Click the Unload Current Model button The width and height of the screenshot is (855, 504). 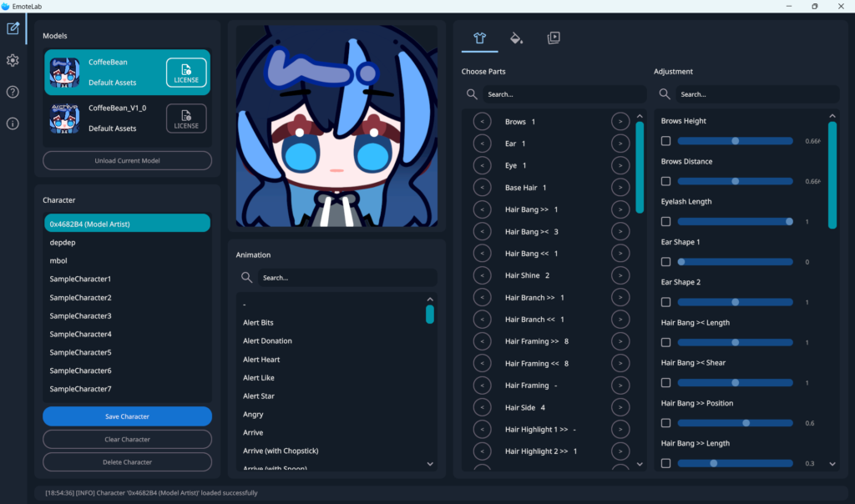[127, 160]
